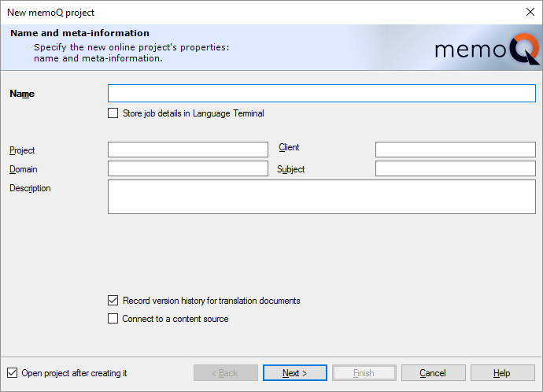The height and width of the screenshot is (392, 543).
Task: Open Help for this dialog
Action: tap(503, 373)
